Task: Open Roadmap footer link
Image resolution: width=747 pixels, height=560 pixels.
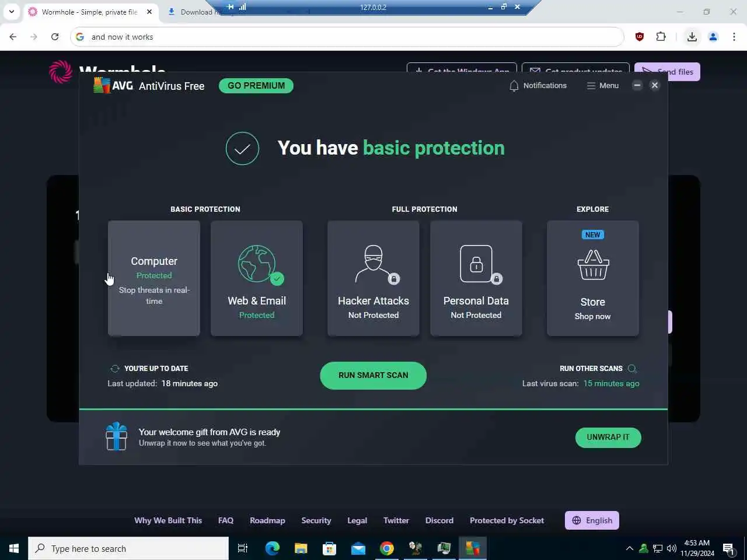Action: 267,520
